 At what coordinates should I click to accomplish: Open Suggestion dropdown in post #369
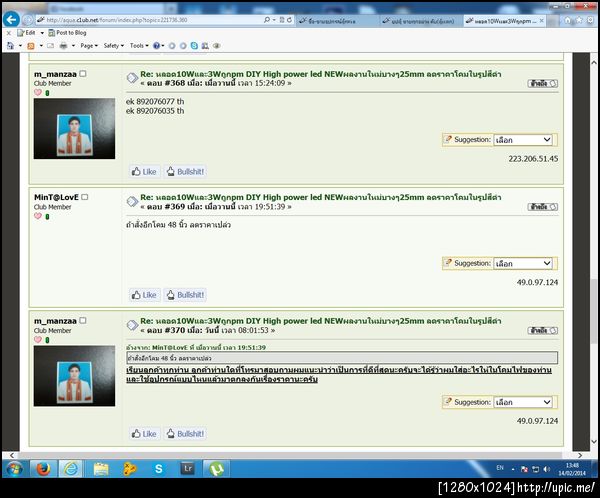[523, 263]
